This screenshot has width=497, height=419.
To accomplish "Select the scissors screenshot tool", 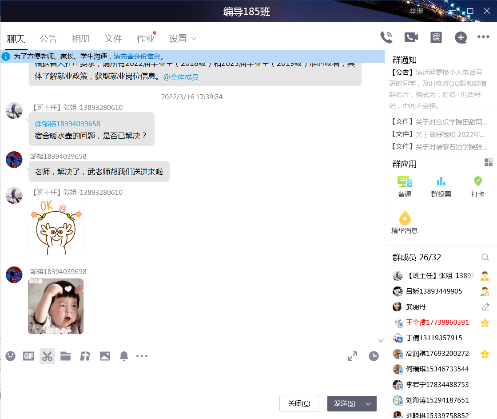I will (x=47, y=356).
